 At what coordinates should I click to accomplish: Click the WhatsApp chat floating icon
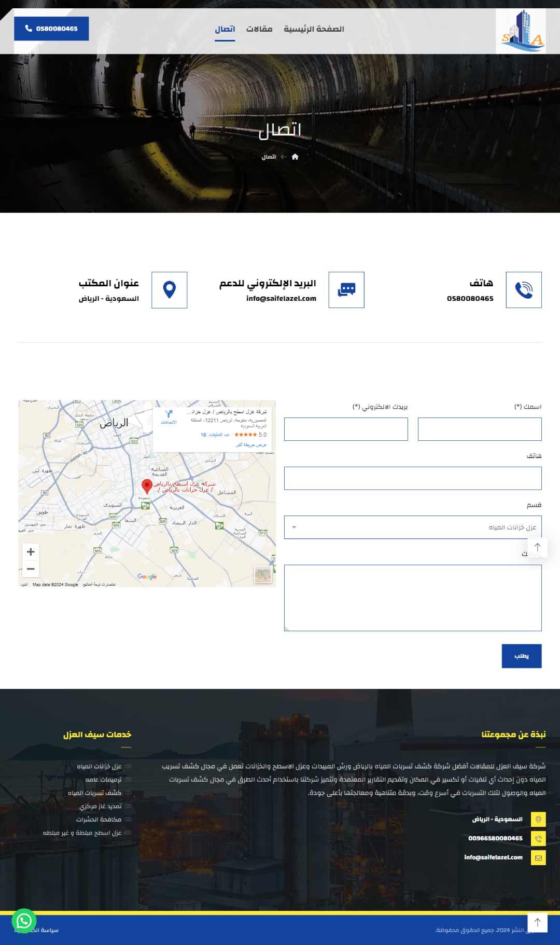coord(24,921)
